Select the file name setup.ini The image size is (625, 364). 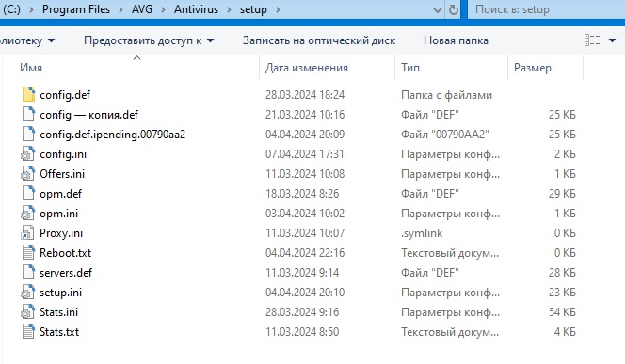click(60, 293)
